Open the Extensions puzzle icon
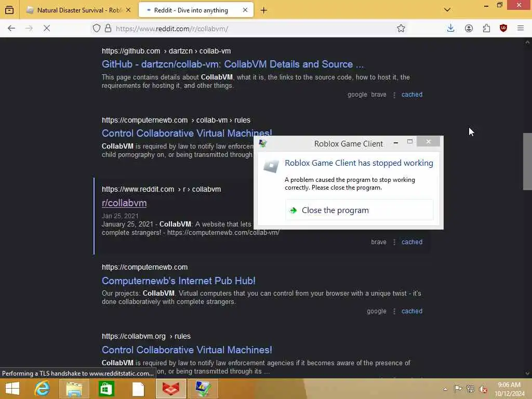 [x=486, y=28]
